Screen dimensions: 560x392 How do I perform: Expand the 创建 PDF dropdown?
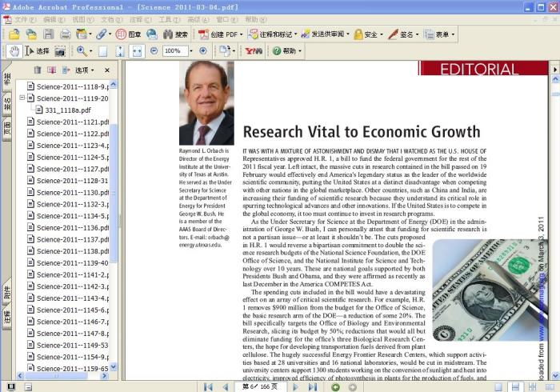tap(241, 34)
